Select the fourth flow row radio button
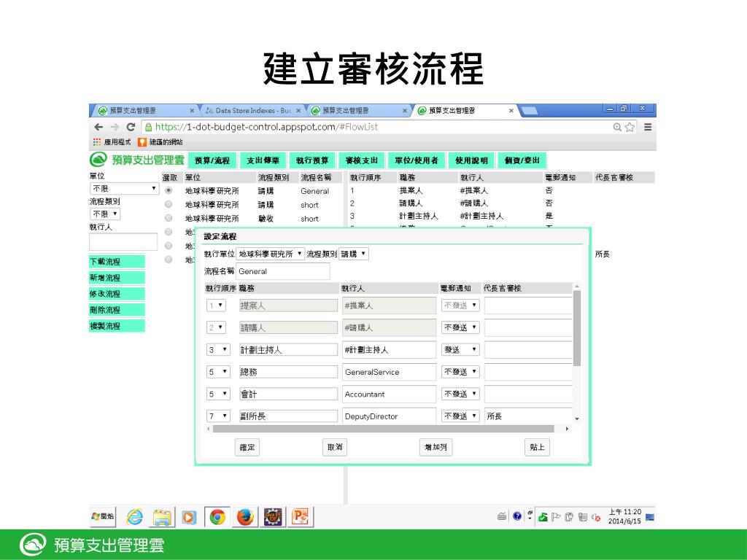Image resolution: width=747 pixels, height=560 pixels. (169, 232)
